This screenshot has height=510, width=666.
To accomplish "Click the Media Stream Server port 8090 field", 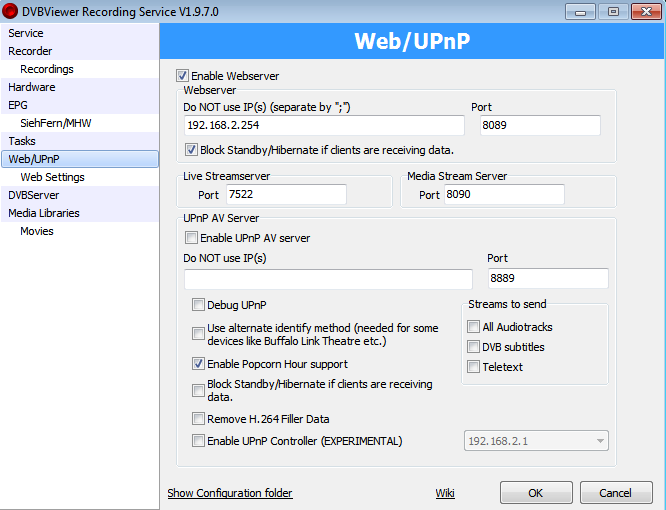I will click(504, 194).
